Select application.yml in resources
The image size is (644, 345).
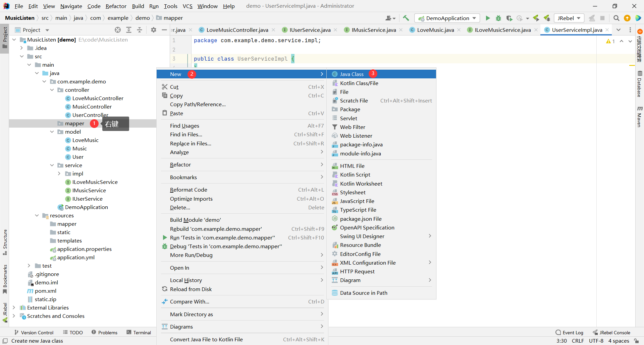pos(76,257)
